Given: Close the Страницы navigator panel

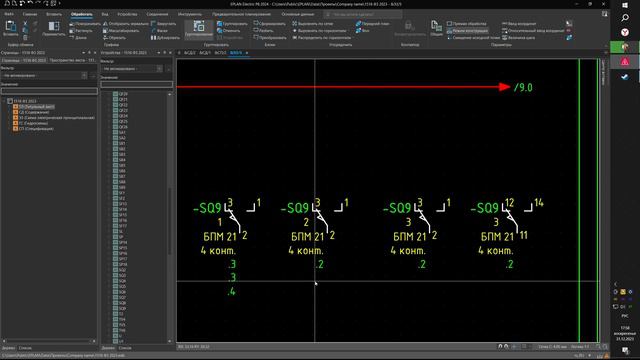Looking at the screenshot, I should tap(95, 53).
